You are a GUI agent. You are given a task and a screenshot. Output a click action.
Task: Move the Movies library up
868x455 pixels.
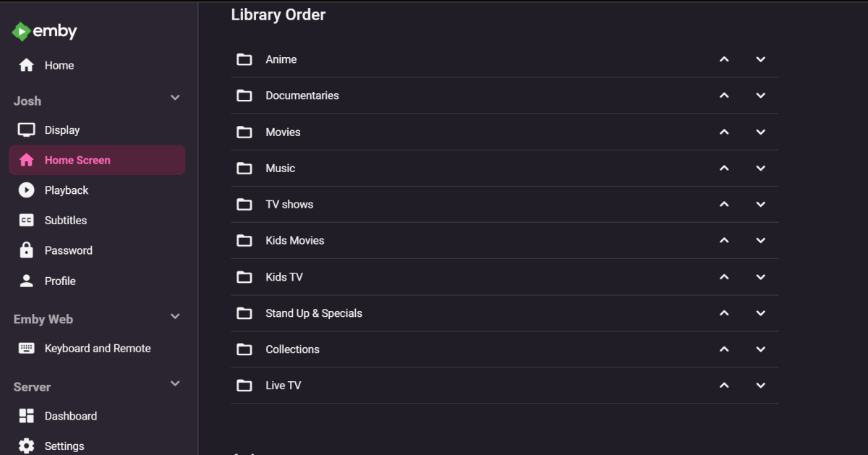pyautogui.click(x=724, y=132)
